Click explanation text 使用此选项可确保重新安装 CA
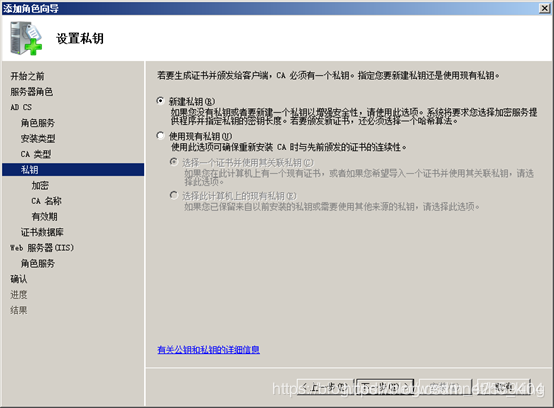The image size is (554, 408). click(289, 147)
